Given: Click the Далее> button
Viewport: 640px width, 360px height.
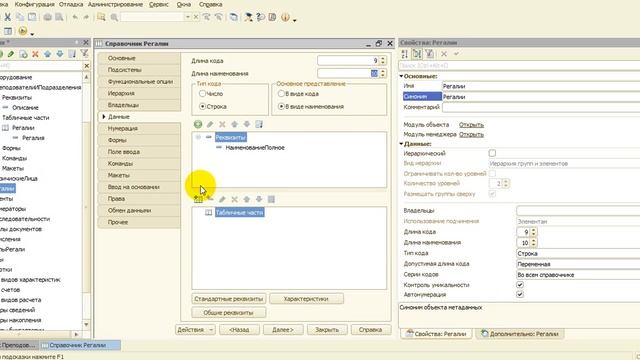Looking at the screenshot, I should coord(283,329).
